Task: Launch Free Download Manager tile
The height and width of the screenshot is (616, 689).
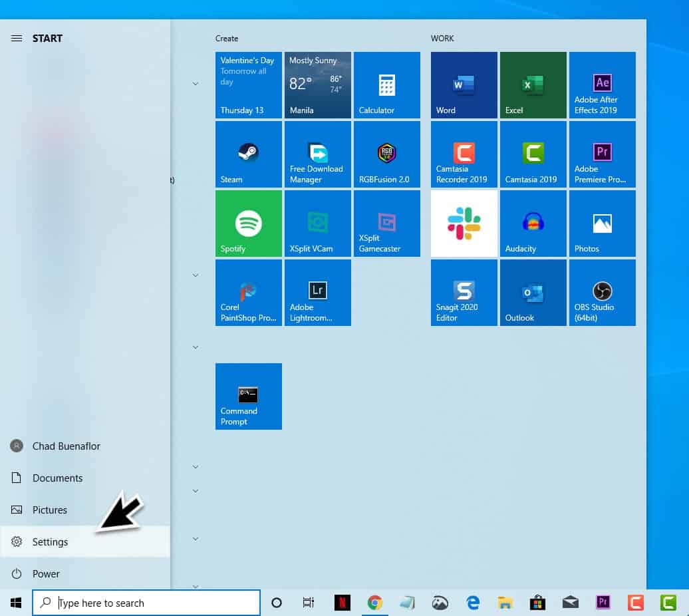Action: click(x=318, y=154)
